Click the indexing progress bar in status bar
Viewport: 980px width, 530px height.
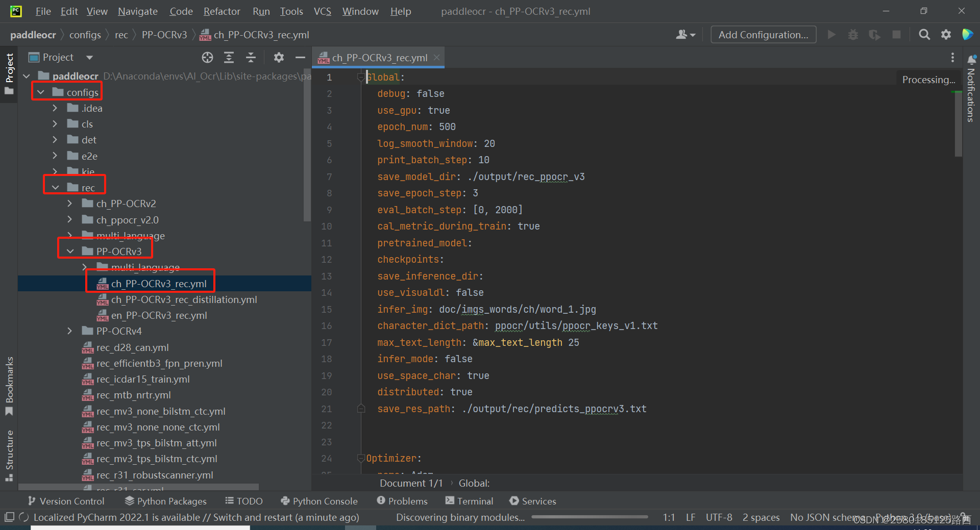click(x=590, y=517)
